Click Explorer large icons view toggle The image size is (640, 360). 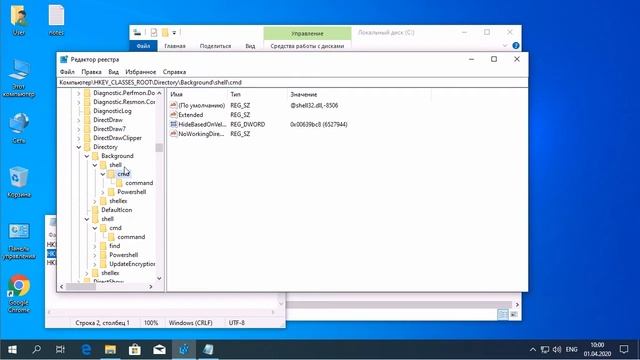514,314
